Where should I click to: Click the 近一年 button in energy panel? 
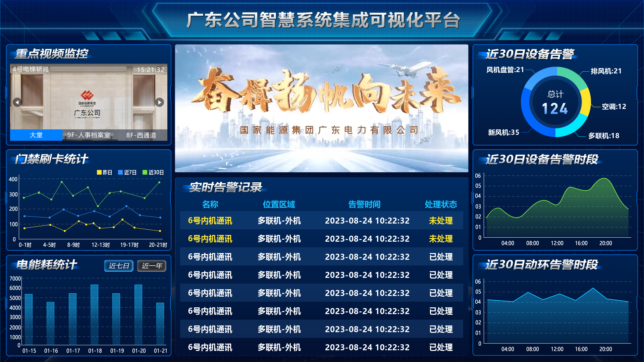(x=151, y=266)
